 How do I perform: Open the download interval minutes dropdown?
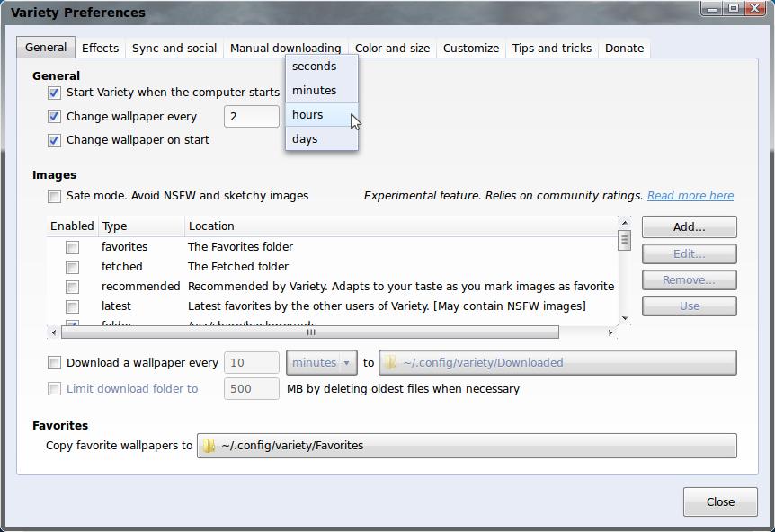[321, 363]
